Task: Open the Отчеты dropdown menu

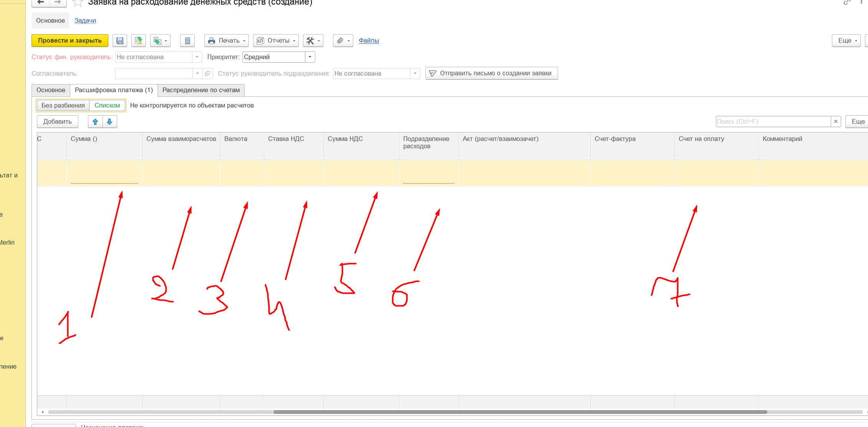Action: click(276, 41)
